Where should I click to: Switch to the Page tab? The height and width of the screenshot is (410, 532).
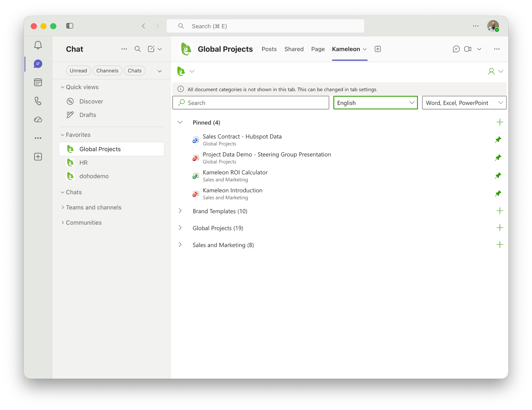click(318, 49)
